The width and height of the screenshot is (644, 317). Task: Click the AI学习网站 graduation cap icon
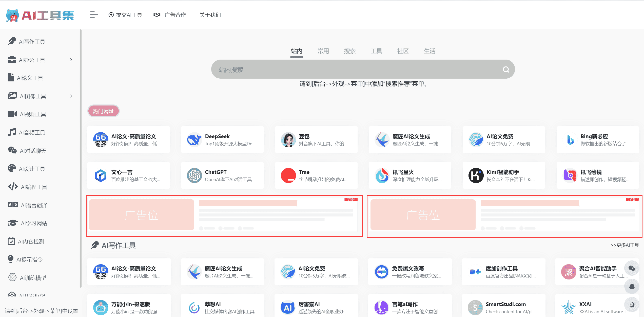tap(13, 223)
